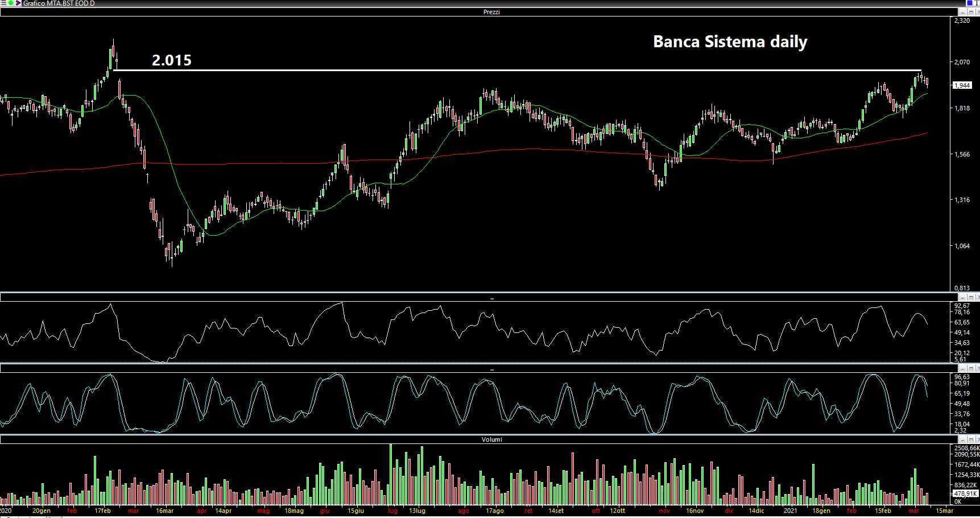Click the '15mar' date on the time axis

(944, 511)
